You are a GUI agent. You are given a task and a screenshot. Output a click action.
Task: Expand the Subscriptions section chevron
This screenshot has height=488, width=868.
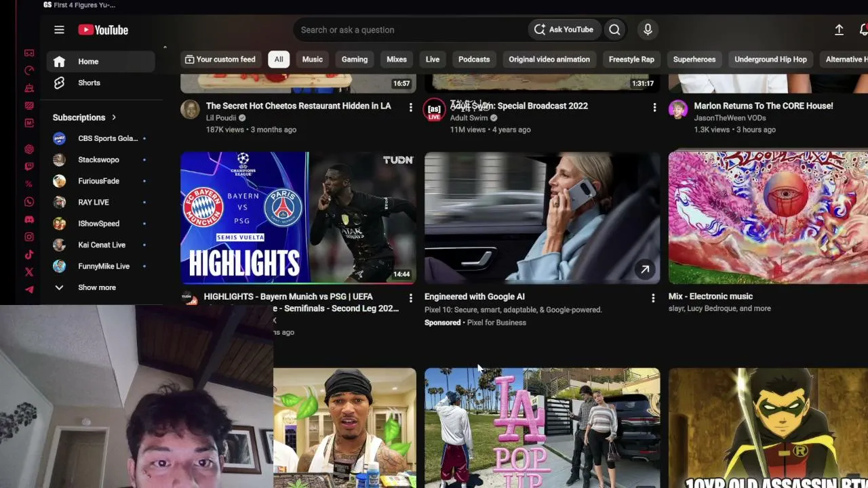click(x=114, y=117)
